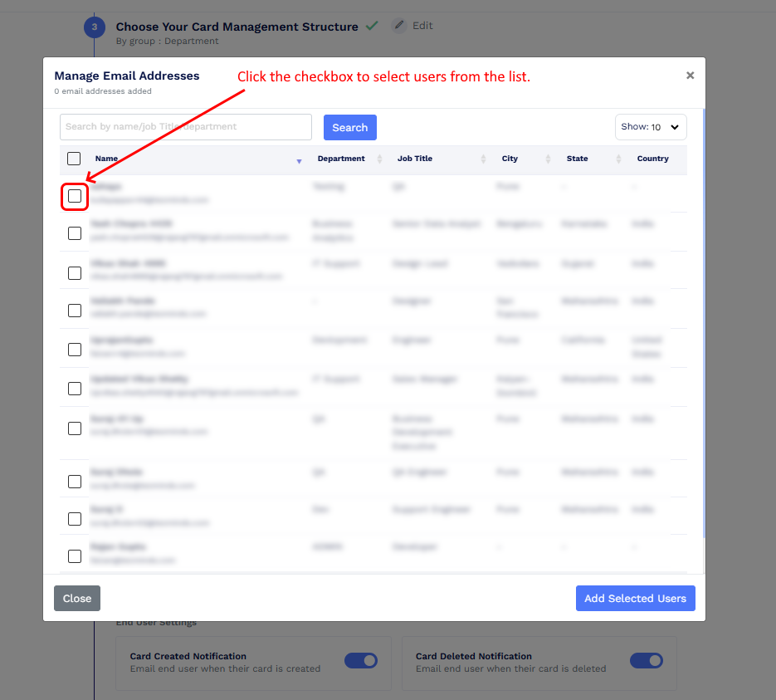Sort by State column arrows

pos(618,159)
